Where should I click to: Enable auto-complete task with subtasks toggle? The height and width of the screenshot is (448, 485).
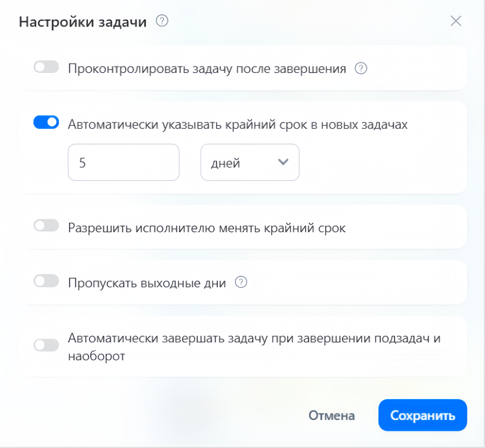click(x=46, y=345)
